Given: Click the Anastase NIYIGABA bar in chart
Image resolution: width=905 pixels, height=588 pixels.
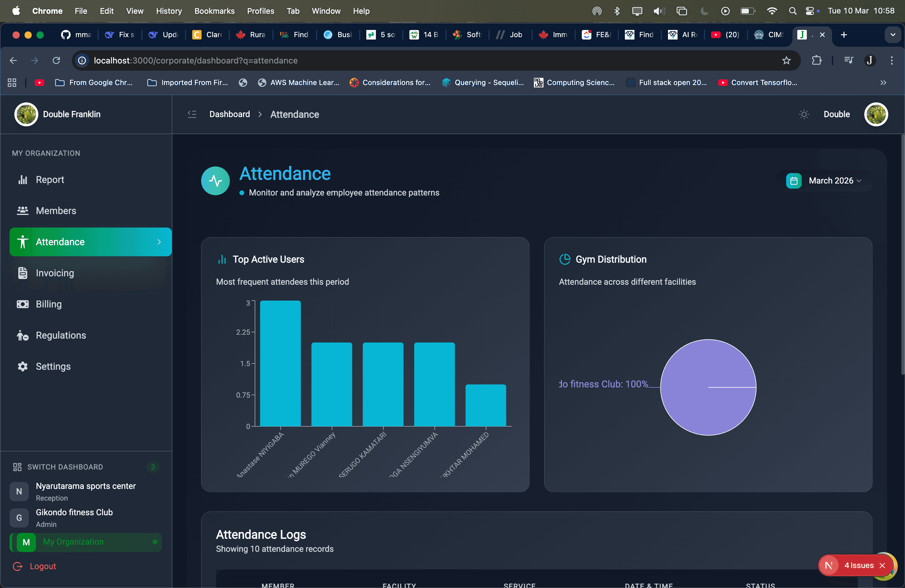Looking at the screenshot, I should 280,363.
